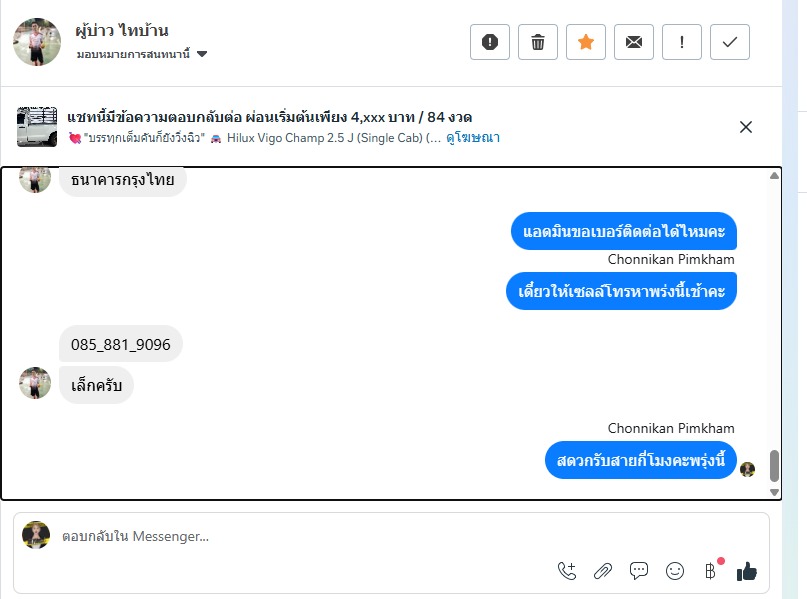Open Hilux Vigo ad thumbnail image
The height and width of the screenshot is (599, 807).
(37, 127)
